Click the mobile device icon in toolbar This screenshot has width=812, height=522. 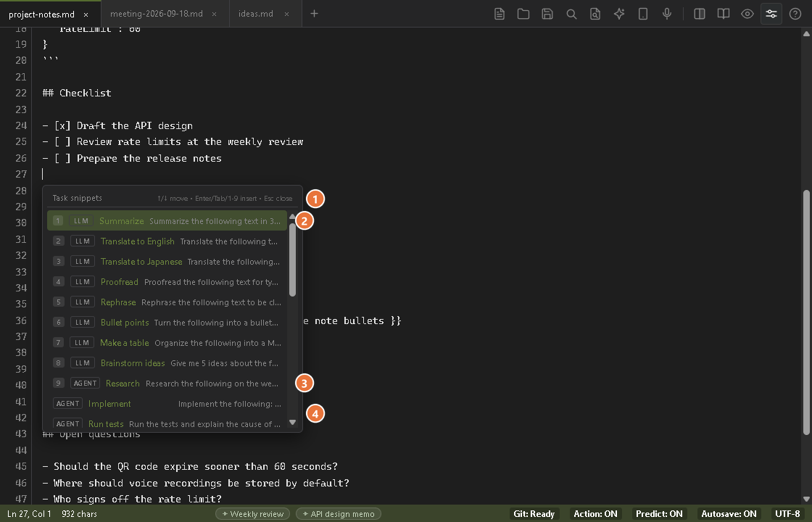(x=642, y=14)
